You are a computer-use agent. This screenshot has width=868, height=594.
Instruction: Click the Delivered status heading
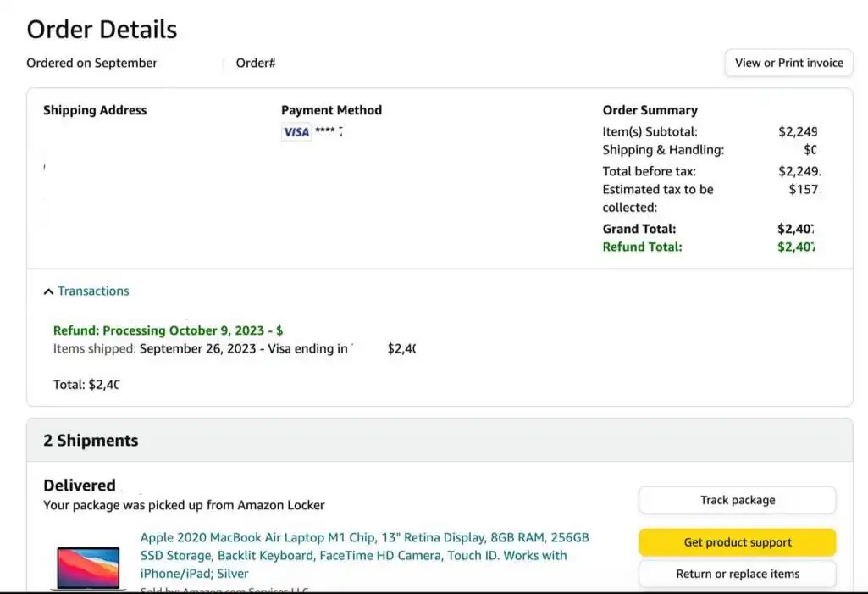click(80, 486)
